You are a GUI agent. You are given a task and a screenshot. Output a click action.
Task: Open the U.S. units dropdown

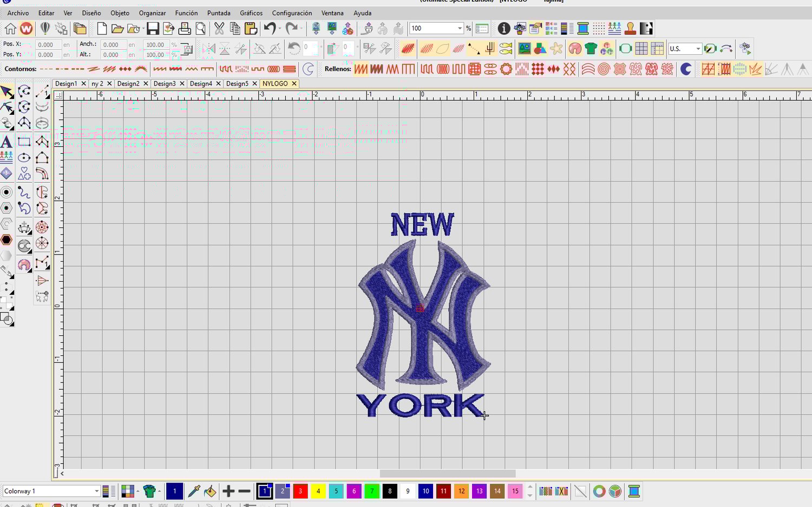click(x=698, y=49)
